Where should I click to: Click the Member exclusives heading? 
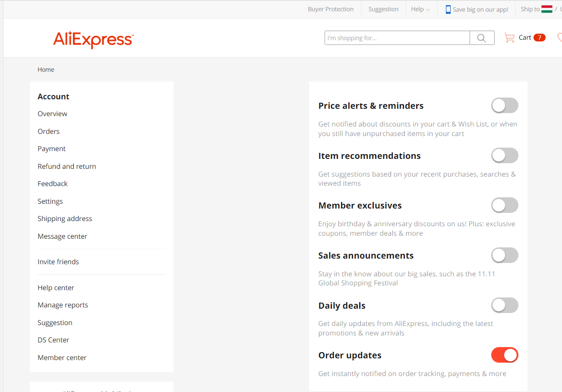360,205
